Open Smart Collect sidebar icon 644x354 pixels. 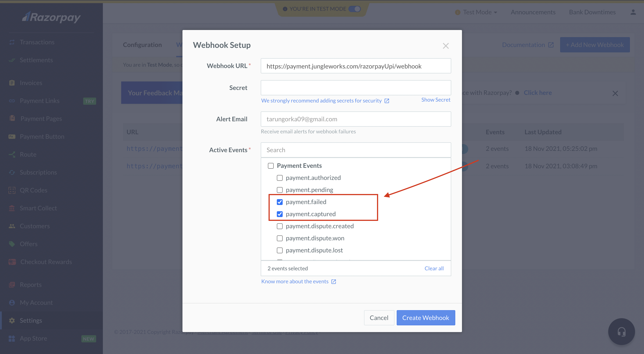pyautogui.click(x=12, y=208)
